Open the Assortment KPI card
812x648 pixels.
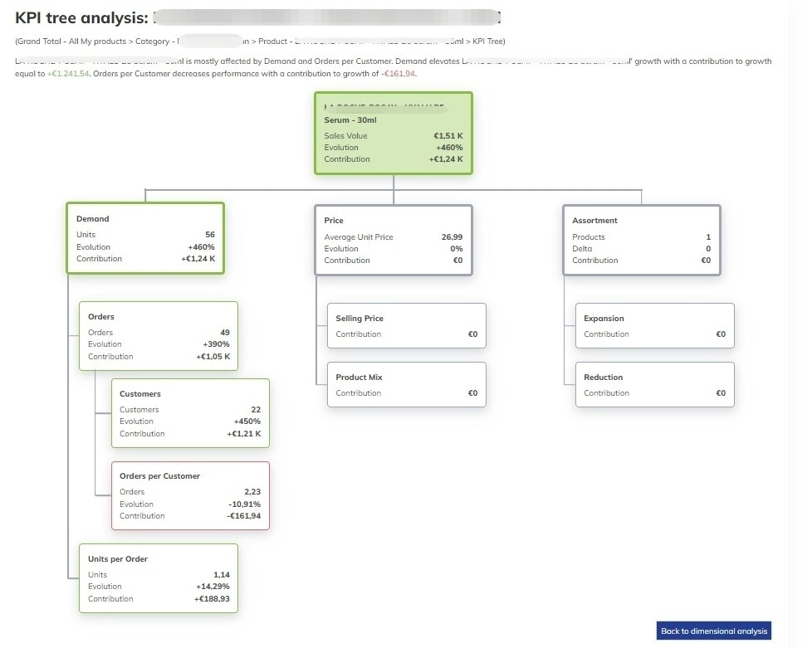pos(642,240)
